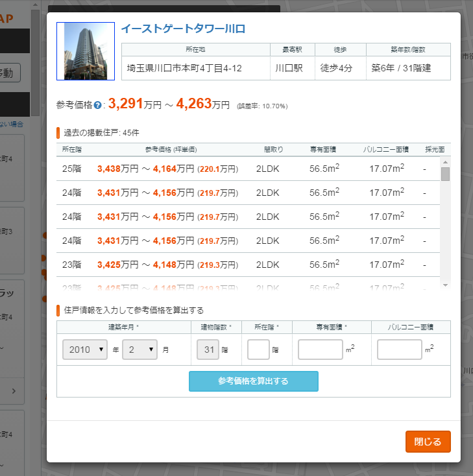Open the construction year 2010 dropdown

(x=85, y=350)
